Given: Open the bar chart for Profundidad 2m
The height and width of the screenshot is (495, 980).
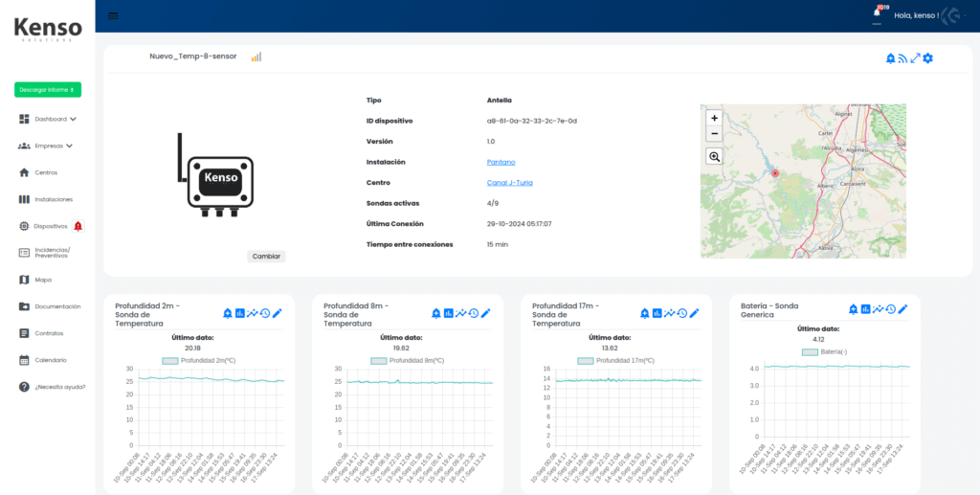Looking at the screenshot, I should coord(240,313).
